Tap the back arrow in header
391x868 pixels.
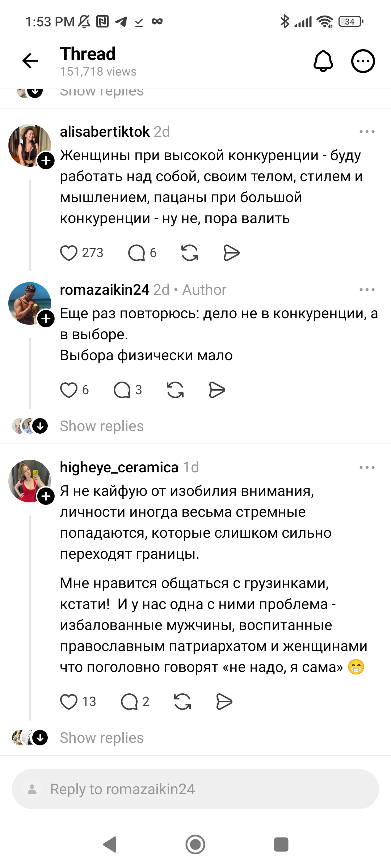point(30,61)
